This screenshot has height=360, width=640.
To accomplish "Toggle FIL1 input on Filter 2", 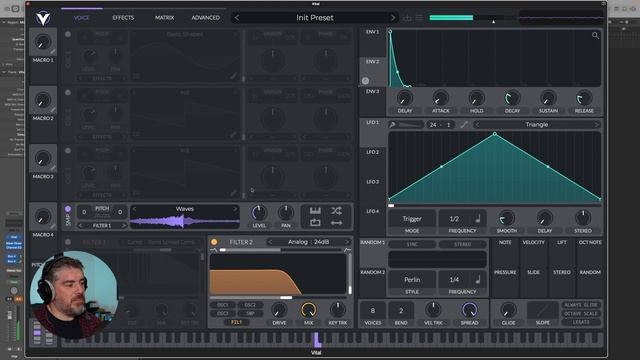I will 236,322.
